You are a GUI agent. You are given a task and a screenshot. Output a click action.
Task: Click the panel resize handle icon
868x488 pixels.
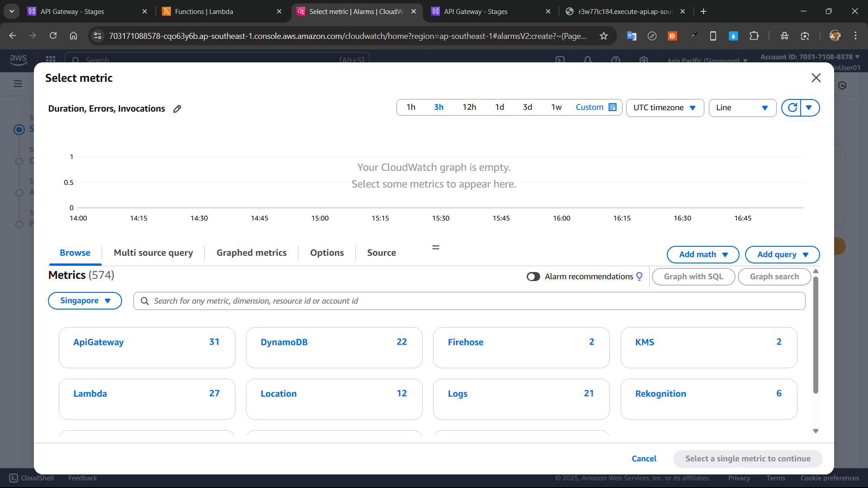436,247
